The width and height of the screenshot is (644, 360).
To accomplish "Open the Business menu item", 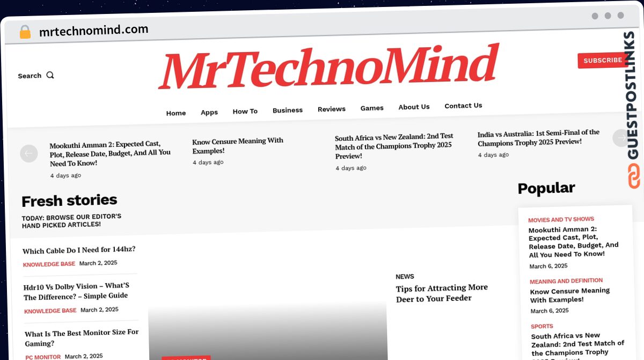I will click(288, 110).
